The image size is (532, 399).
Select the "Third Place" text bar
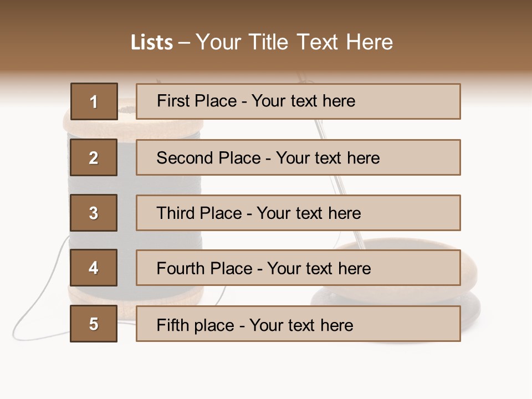tap(298, 213)
